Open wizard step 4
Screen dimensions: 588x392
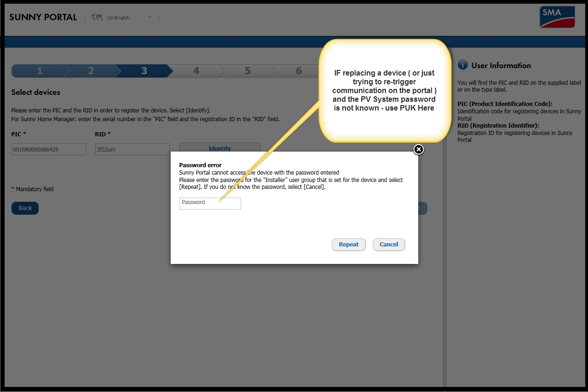(x=196, y=70)
